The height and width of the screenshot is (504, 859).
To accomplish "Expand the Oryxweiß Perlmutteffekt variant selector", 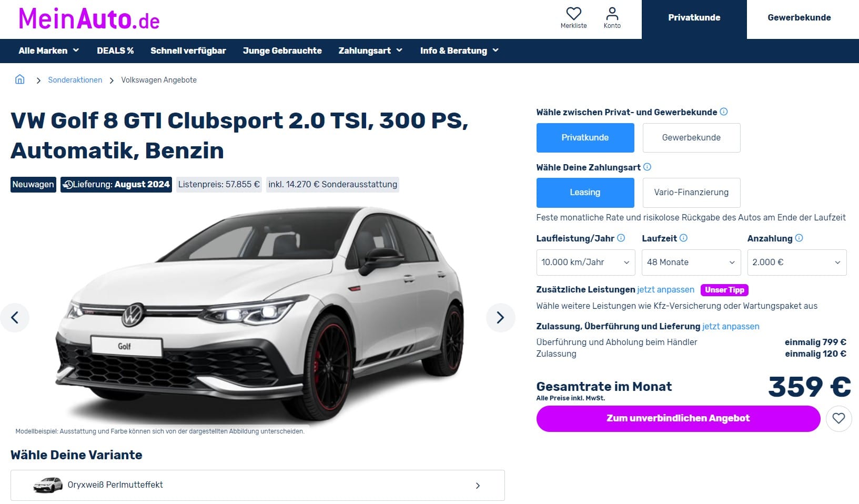I will tap(258, 485).
